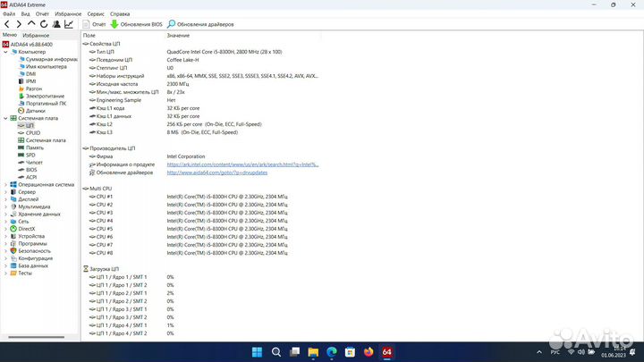
Task: Expand the Сеть tree node
Action: click(5, 222)
